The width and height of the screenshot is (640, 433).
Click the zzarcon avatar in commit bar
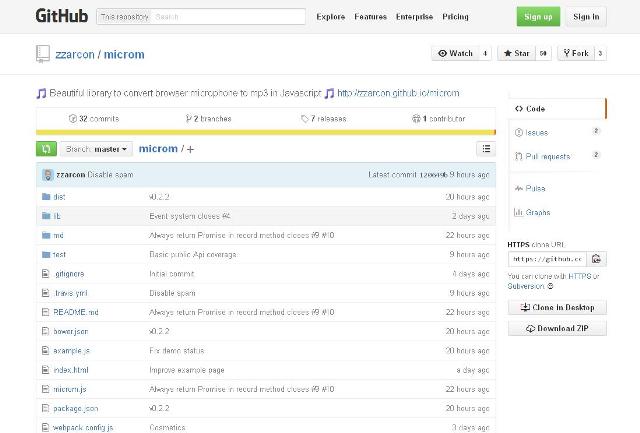pos(48,175)
